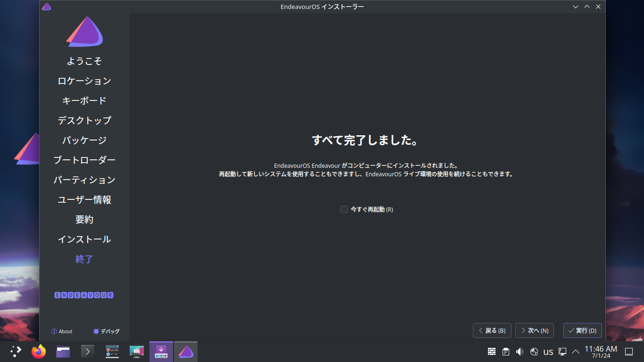
Task: Click the すべて完了しました heading
Action: (365, 140)
